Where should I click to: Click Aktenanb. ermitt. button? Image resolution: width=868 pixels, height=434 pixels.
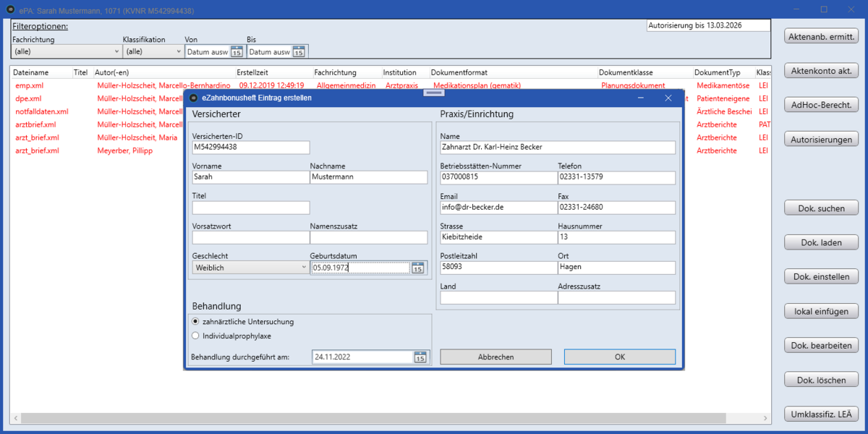point(821,35)
